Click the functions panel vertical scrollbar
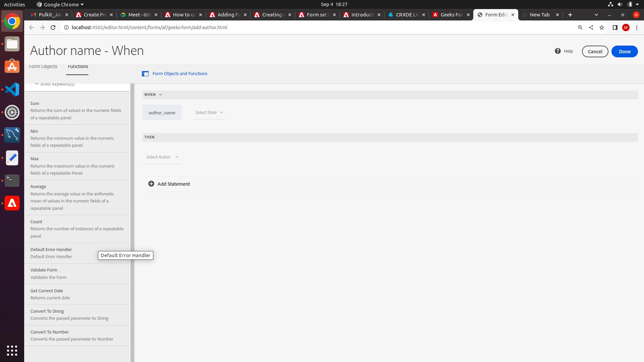This screenshot has height=362, width=644. 132,201
